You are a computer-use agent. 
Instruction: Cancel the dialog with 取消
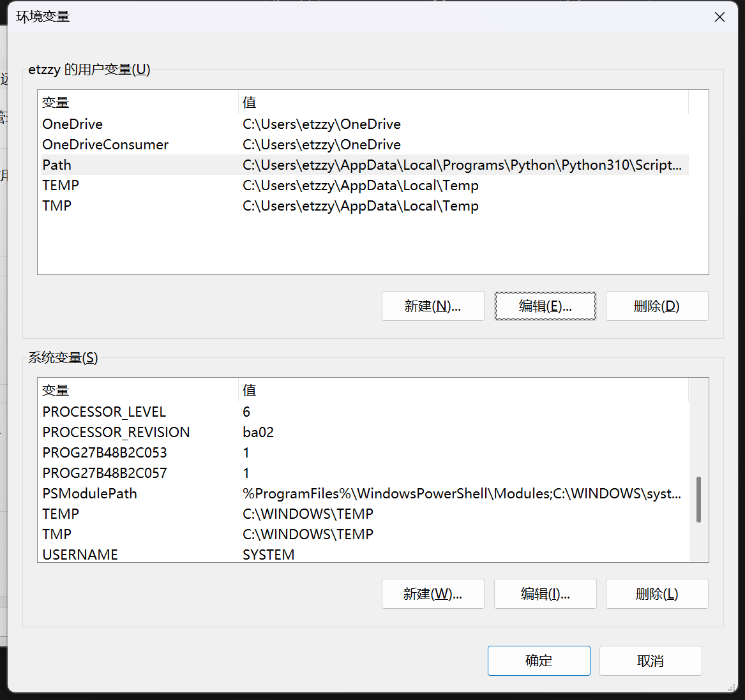(x=651, y=660)
